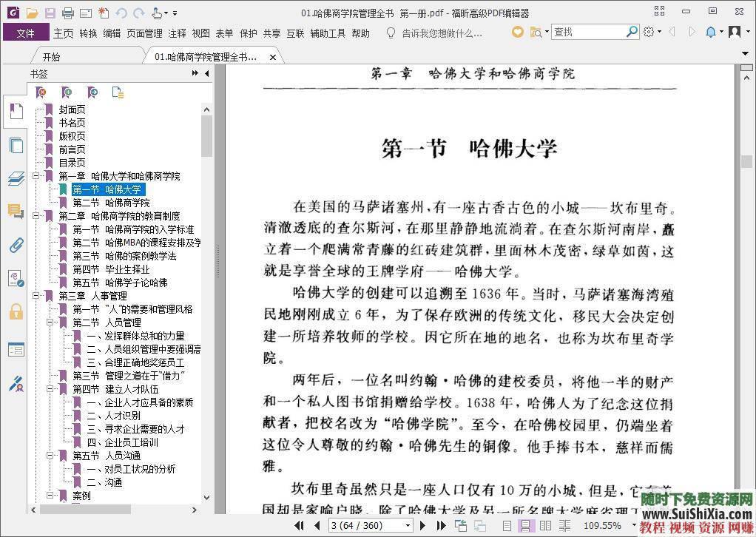756x537 pixels.
Task: Open the form fields panel icon
Action: (16, 349)
